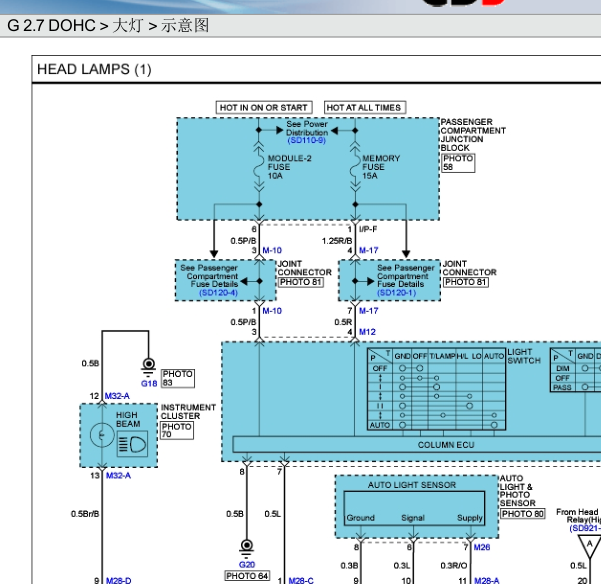Click the M12 connector label

(x=367, y=332)
